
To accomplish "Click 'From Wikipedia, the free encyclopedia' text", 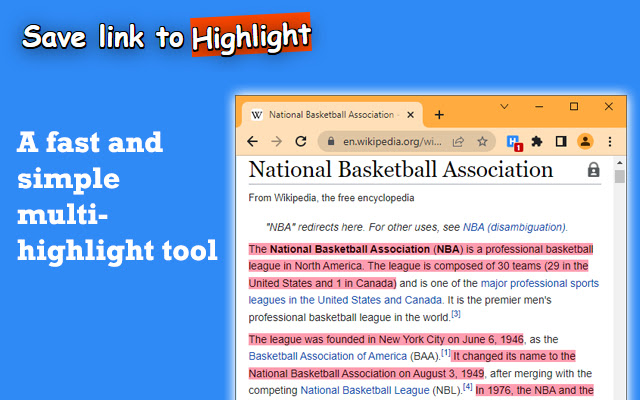I will click(x=331, y=198).
